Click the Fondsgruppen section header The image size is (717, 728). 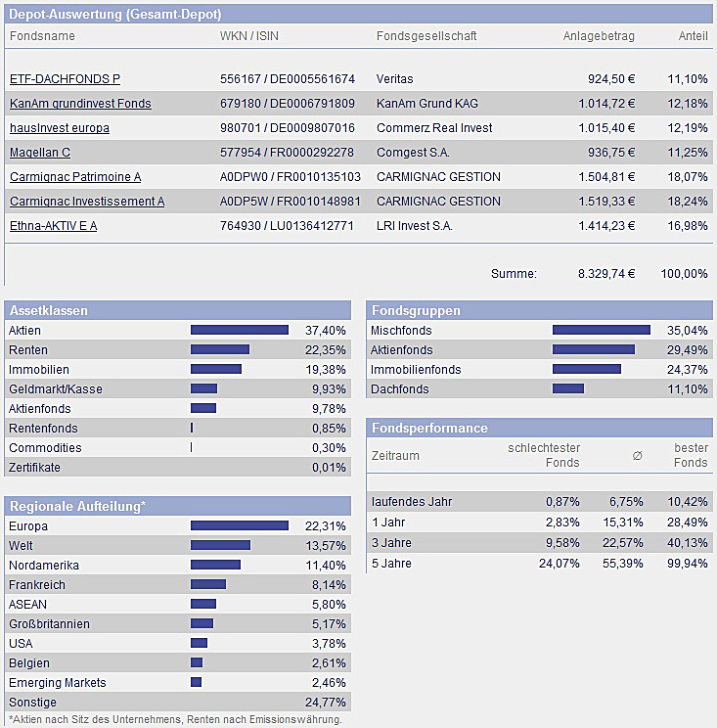click(x=416, y=310)
